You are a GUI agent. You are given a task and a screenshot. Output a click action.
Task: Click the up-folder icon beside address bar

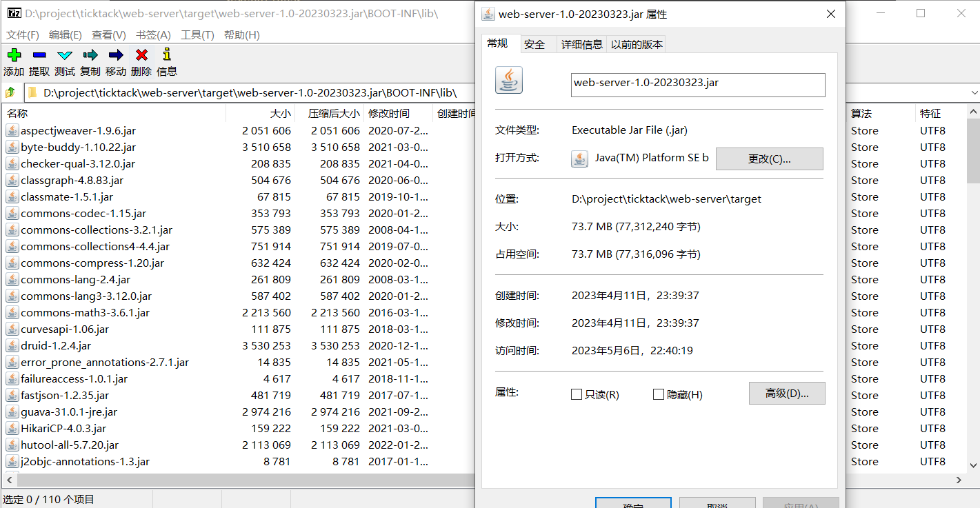click(x=10, y=92)
